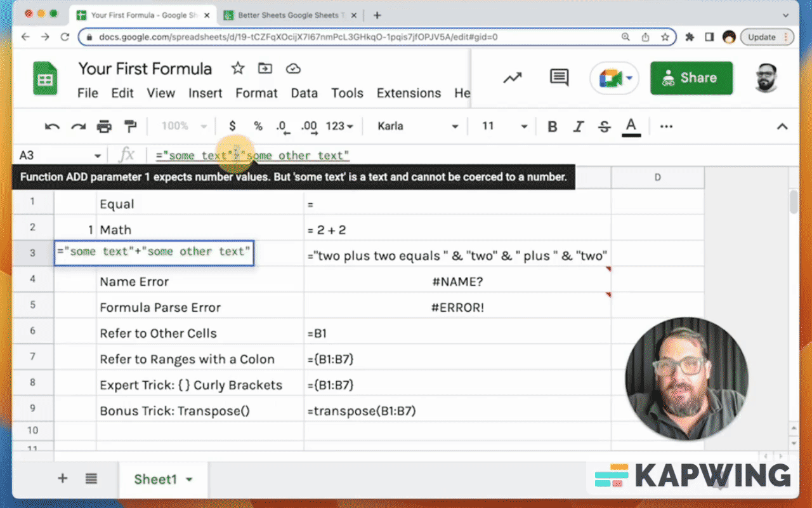Open comment history icon
This screenshot has width=812, height=508.
pyautogui.click(x=559, y=77)
